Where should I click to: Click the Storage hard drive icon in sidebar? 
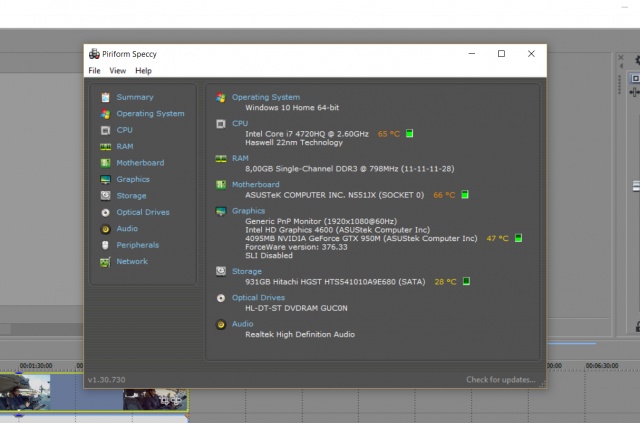pos(105,196)
